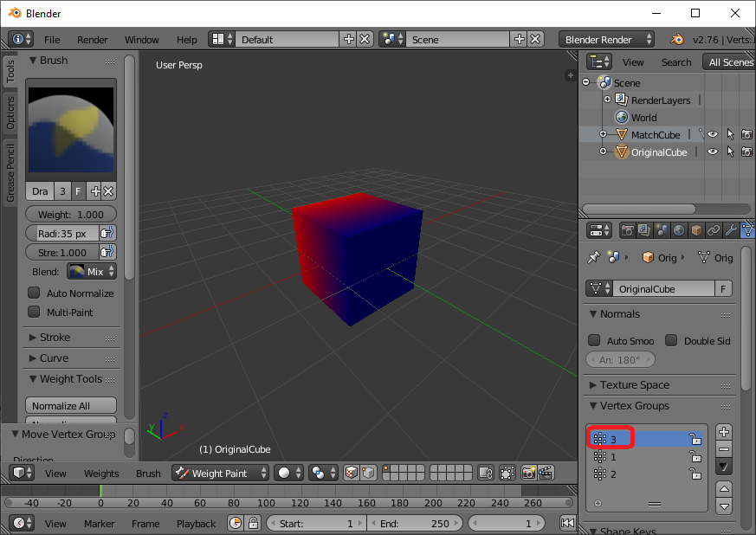Click the lock icon of vertex group 1
The width and height of the screenshot is (756, 535).
coord(695,456)
